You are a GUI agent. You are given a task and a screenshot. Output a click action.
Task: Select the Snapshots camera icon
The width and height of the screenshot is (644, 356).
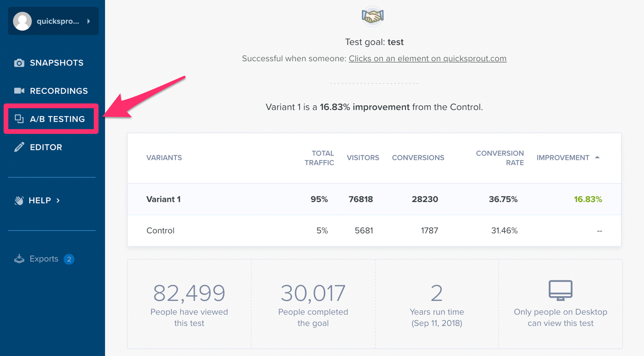(x=19, y=62)
